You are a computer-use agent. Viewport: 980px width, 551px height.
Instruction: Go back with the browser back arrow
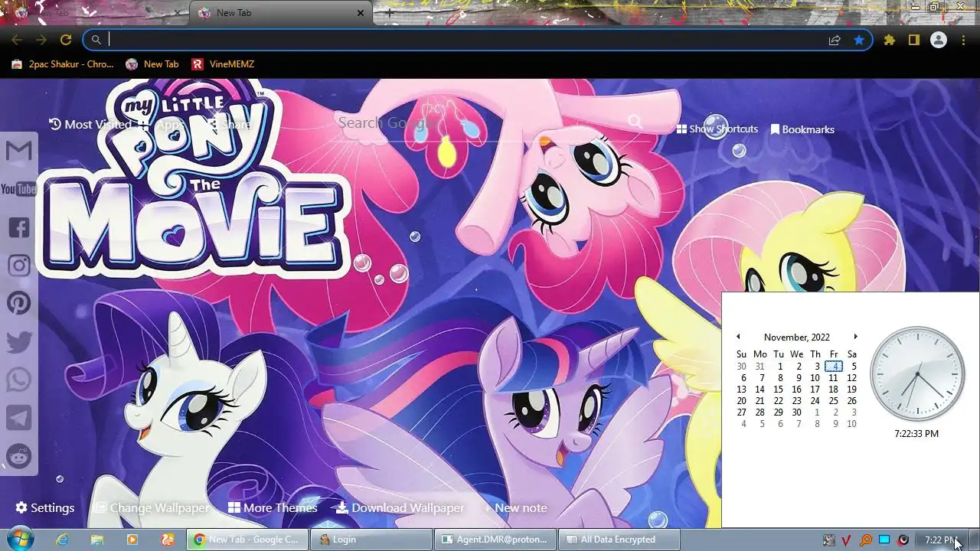[17, 40]
